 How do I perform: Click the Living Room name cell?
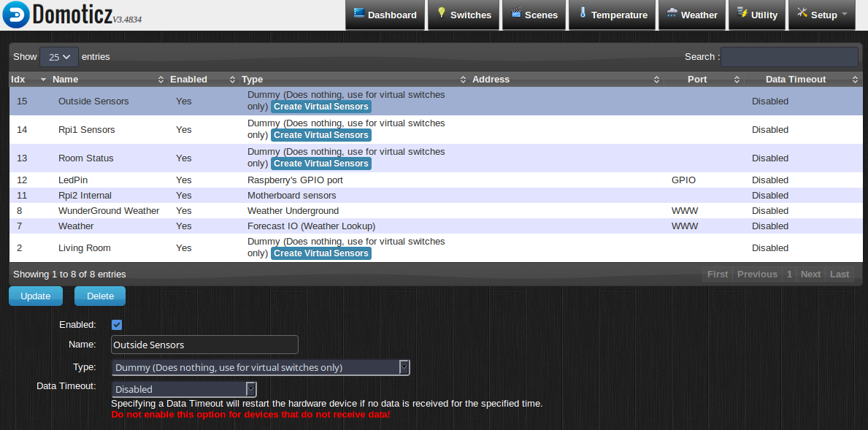click(x=84, y=248)
